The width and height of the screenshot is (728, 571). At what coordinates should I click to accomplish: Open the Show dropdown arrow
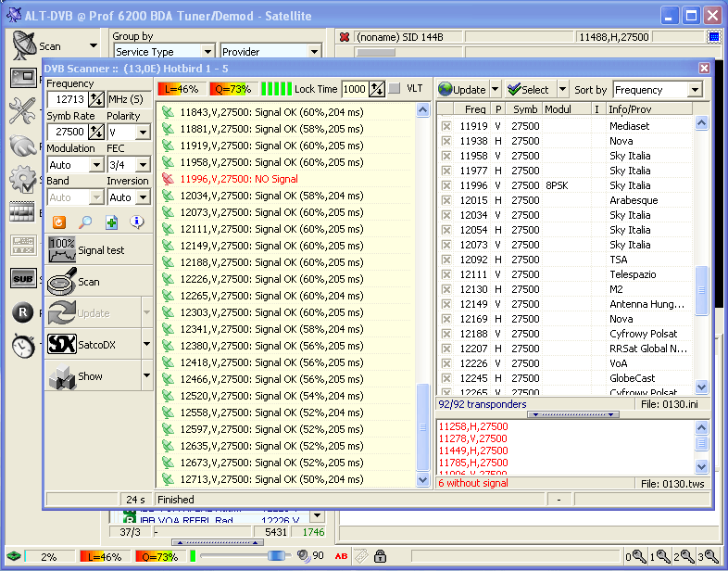click(x=146, y=375)
